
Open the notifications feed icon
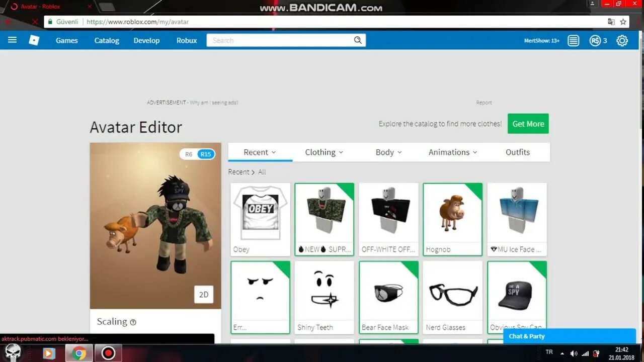click(x=574, y=41)
